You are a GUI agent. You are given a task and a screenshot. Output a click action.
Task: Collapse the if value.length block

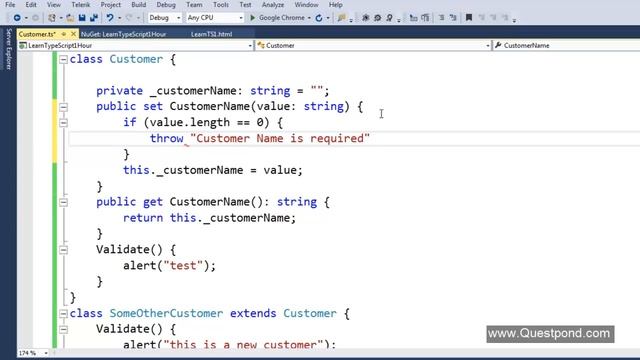point(63,123)
